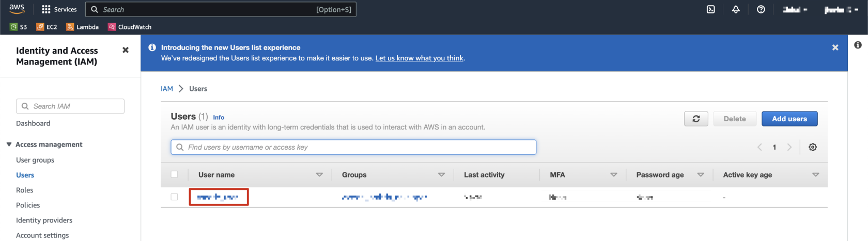The height and width of the screenshot is (241, 868).
Task: Go to IAM breadcrumb link
Action: (167, 89)
